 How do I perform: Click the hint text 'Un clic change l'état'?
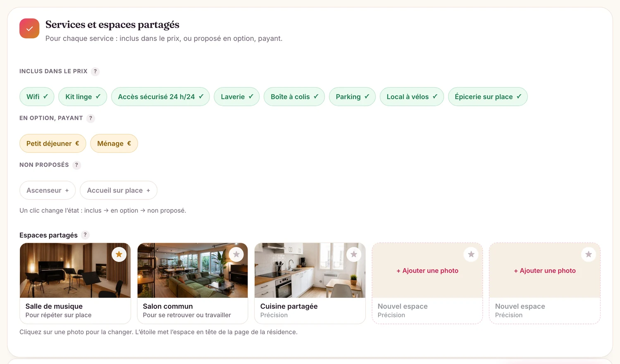click(103, 211)
